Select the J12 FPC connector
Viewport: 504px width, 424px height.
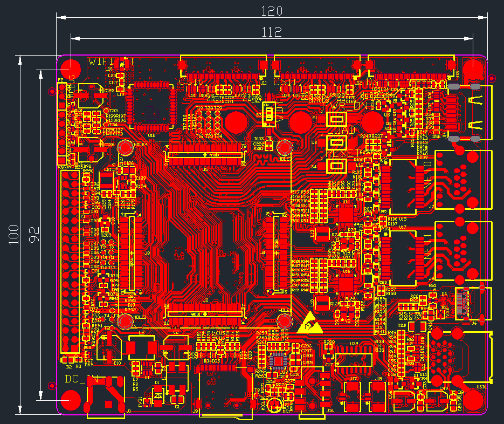pyautogui.click(x=317, y=68)
